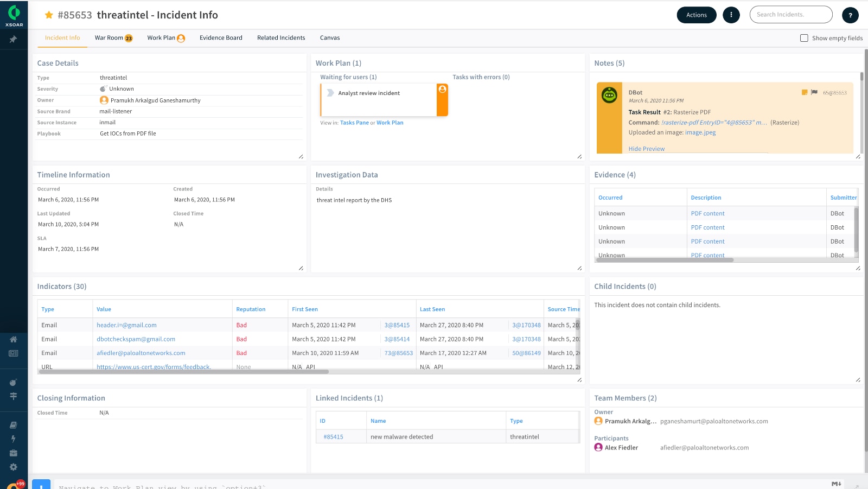Screen dimensions: 868x489
Task: Switch to the Evidence Board tab
Action: tap(221, 38)
